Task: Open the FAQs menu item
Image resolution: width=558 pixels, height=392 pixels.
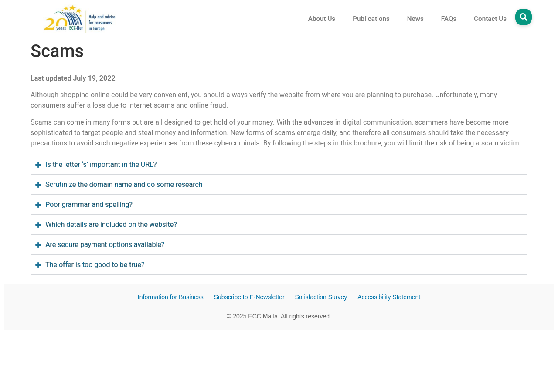Action: 449,19
